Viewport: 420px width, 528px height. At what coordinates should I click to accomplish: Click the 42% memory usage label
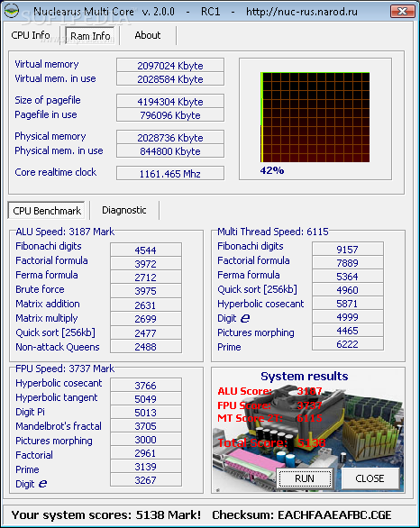click(x=272, y=170)
